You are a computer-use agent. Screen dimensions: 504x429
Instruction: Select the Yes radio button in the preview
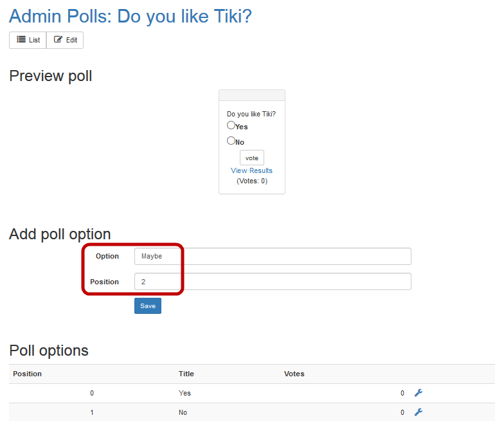tap(231, 125)
